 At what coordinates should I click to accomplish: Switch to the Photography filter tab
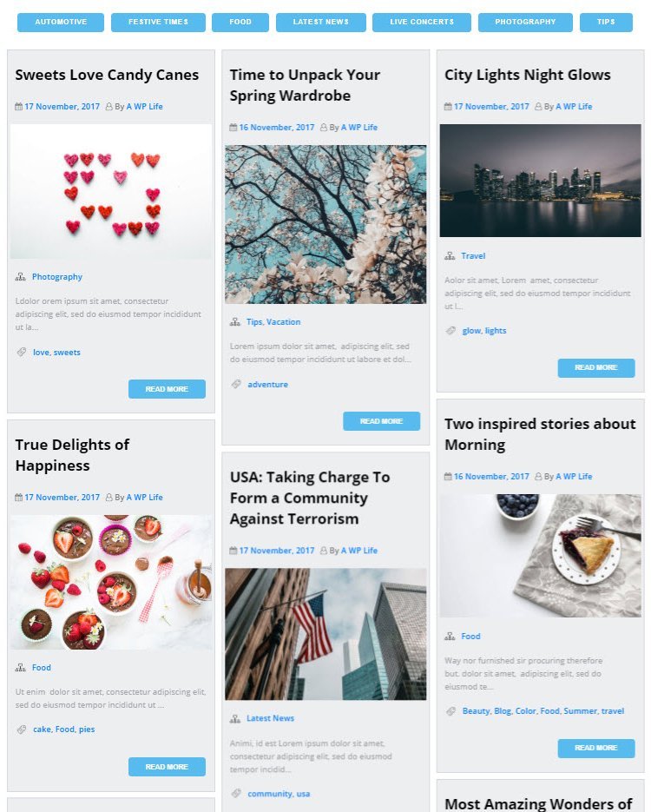(525, 23)
